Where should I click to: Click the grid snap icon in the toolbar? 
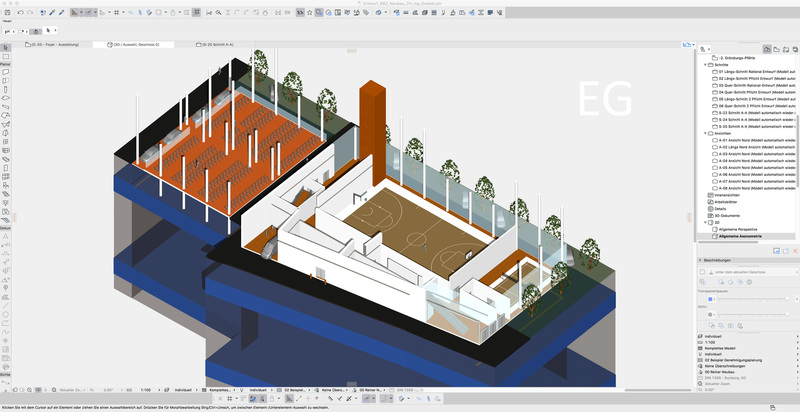pos(118,13)
